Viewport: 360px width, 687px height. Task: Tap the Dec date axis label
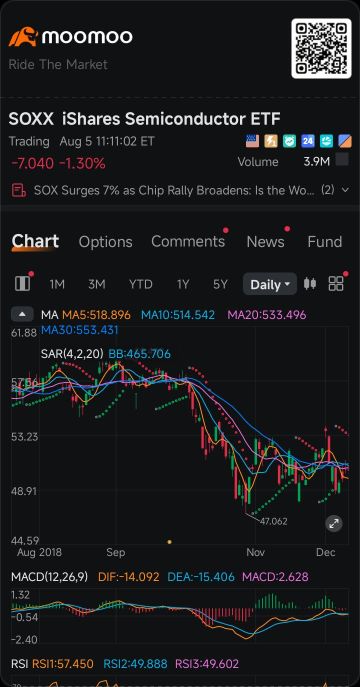pyautogui.click(x=326, y=552)
